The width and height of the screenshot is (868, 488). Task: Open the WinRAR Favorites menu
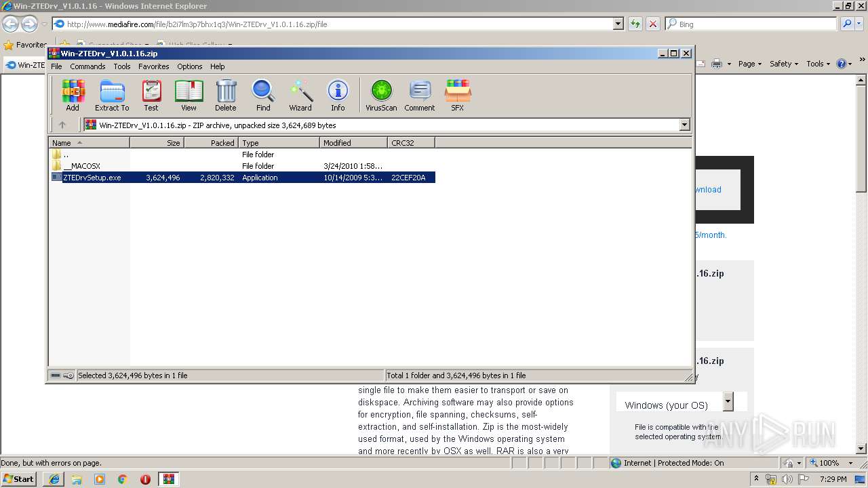[x=154, y=66]
